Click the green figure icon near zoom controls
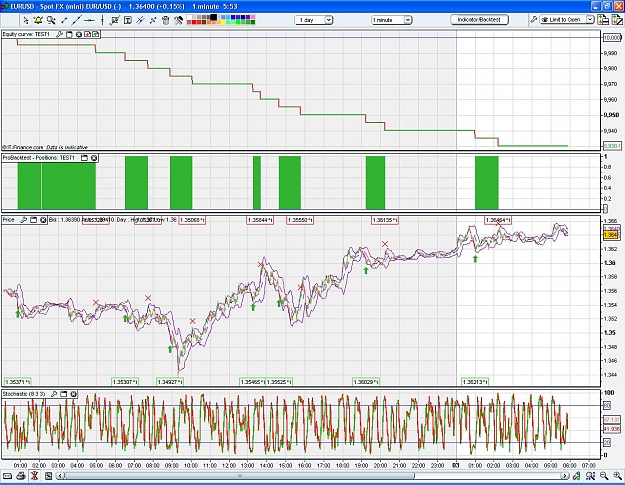625x485 pixels. click(x=577, y=475)
